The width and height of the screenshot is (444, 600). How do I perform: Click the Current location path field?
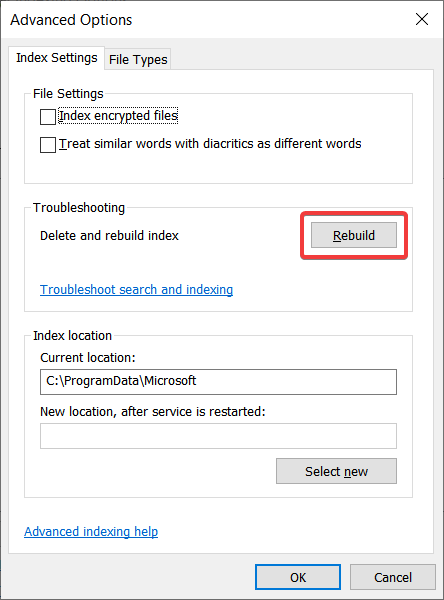coord(218,382)
